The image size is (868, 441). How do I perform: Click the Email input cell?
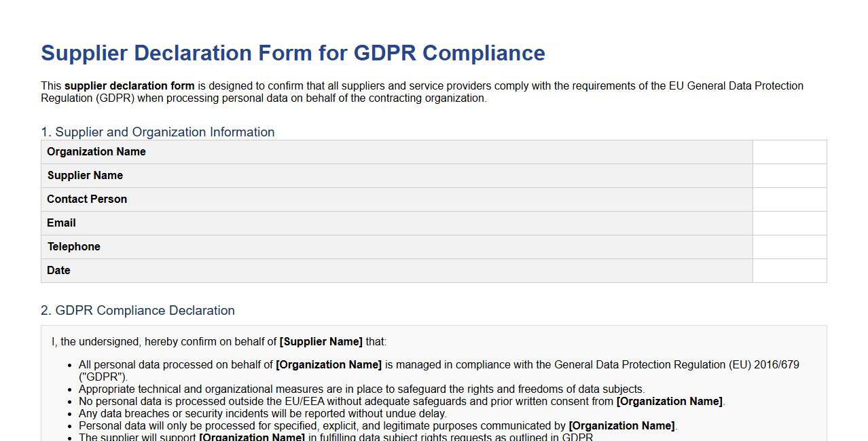point(789,223)
